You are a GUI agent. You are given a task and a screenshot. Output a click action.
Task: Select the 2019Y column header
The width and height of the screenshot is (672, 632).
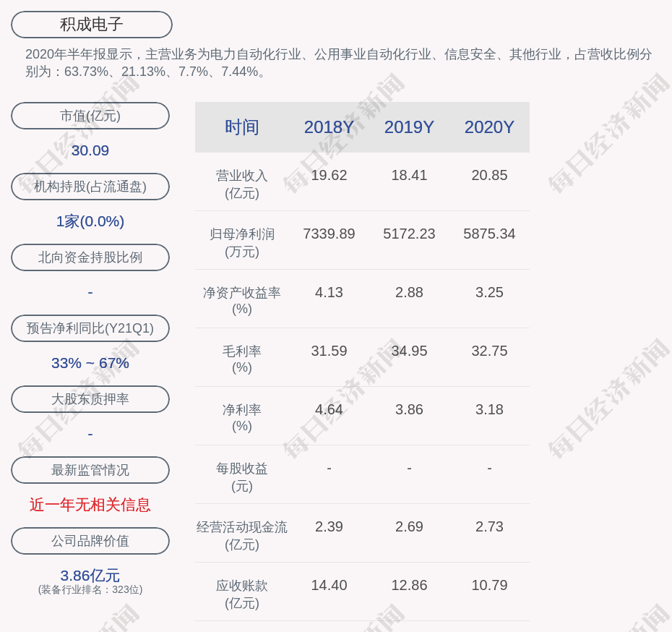coord(409,127)
